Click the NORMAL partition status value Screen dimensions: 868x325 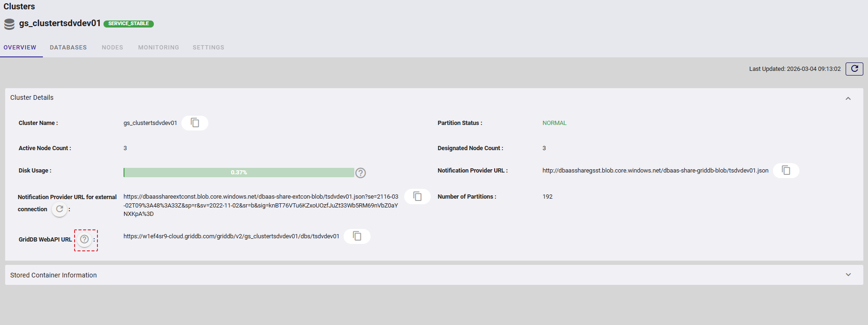[x=554, y=123]
